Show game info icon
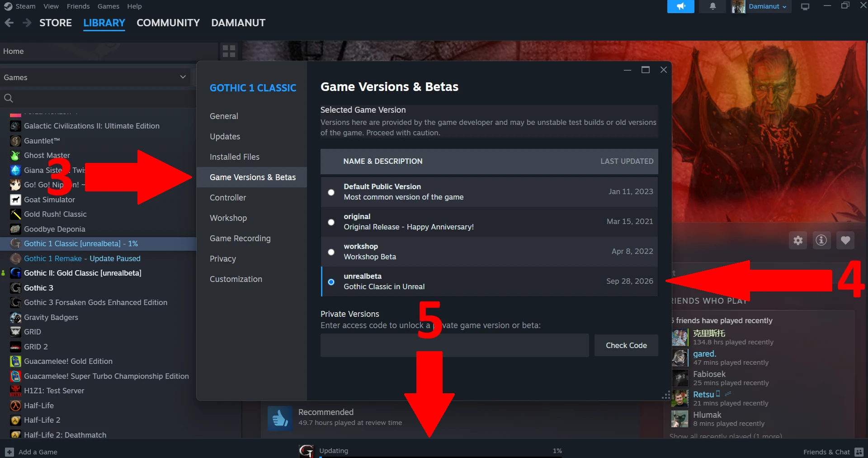 [x=821, y=240]
